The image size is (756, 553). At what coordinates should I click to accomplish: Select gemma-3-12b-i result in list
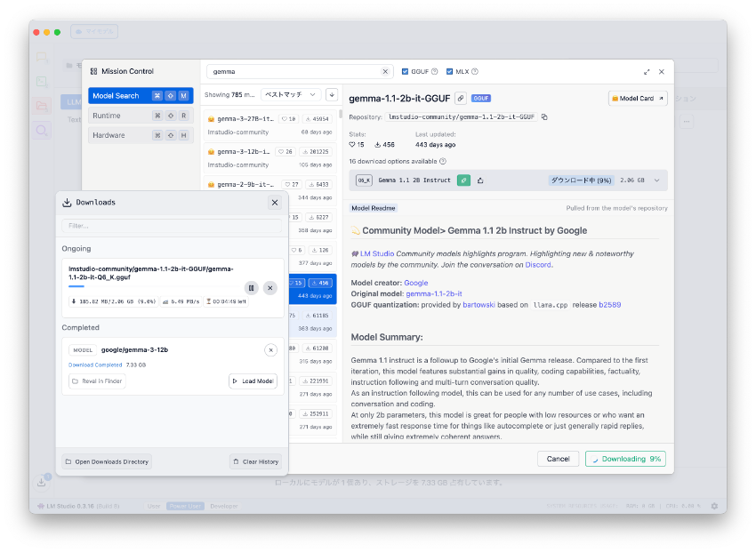[x=269, y=158]
